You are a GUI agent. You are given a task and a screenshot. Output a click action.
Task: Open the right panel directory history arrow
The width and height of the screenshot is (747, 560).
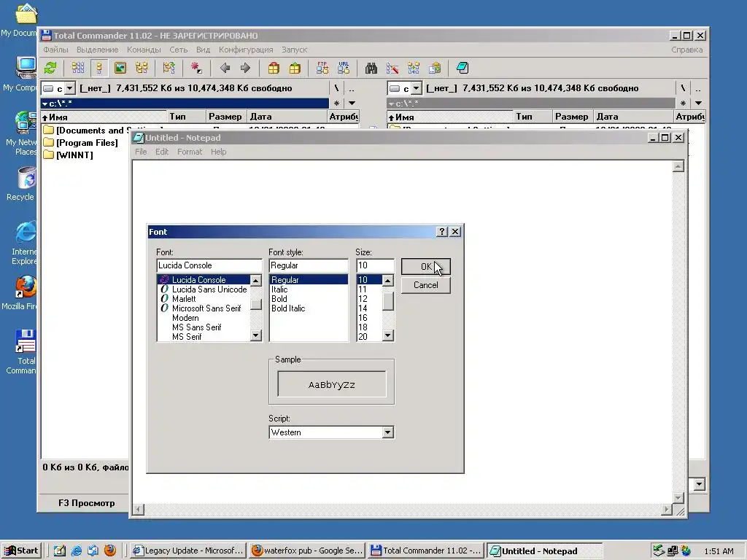tap(698, 103)
